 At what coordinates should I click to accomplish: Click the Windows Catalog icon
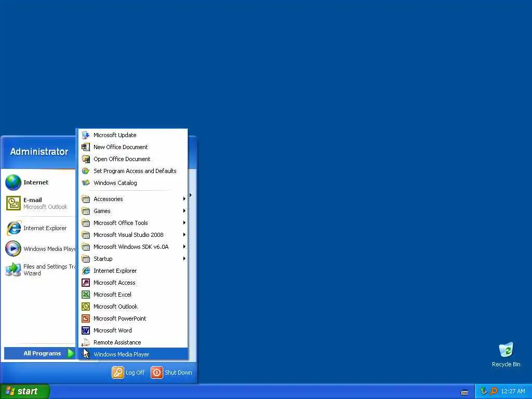86,183
